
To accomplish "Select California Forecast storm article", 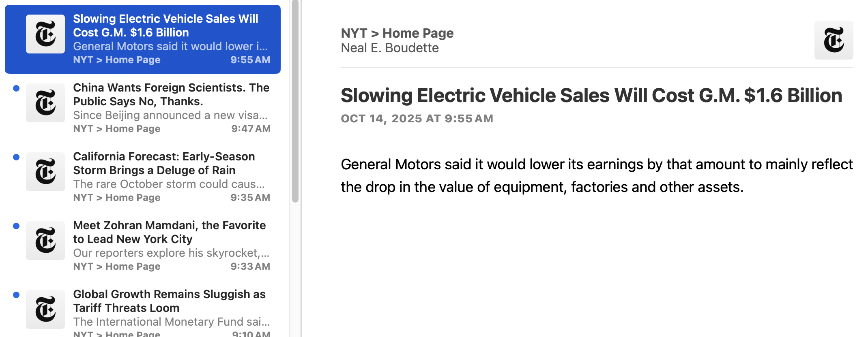I will (x=164, y=163).
